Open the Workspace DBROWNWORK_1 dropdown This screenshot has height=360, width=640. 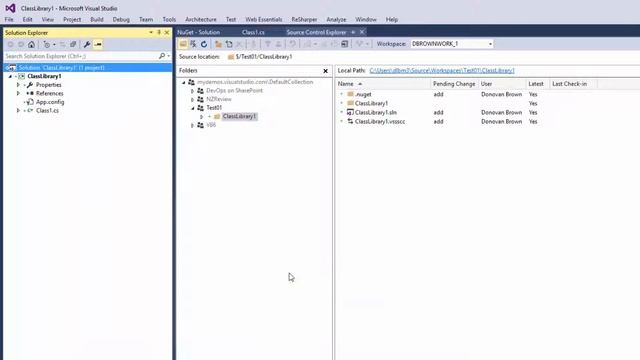coord(490,44)
